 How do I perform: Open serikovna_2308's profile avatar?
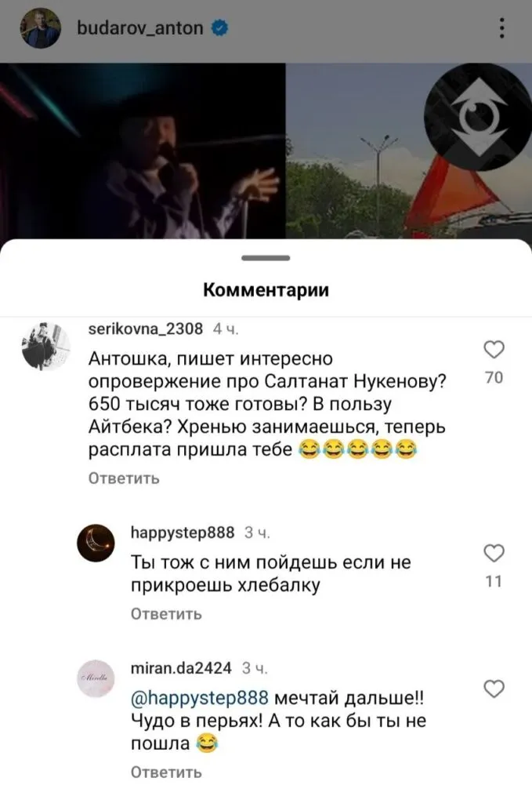click(45, 346)
